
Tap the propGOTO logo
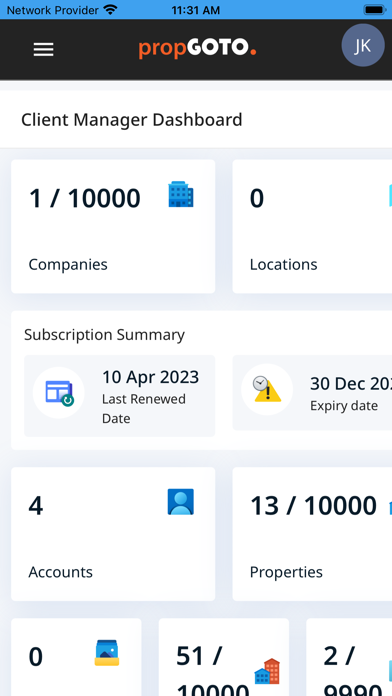click(x=197, y=48)
